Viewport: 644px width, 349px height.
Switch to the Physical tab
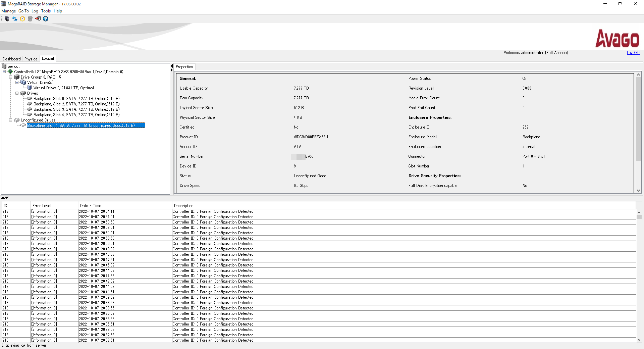click(x=31, y=59)
